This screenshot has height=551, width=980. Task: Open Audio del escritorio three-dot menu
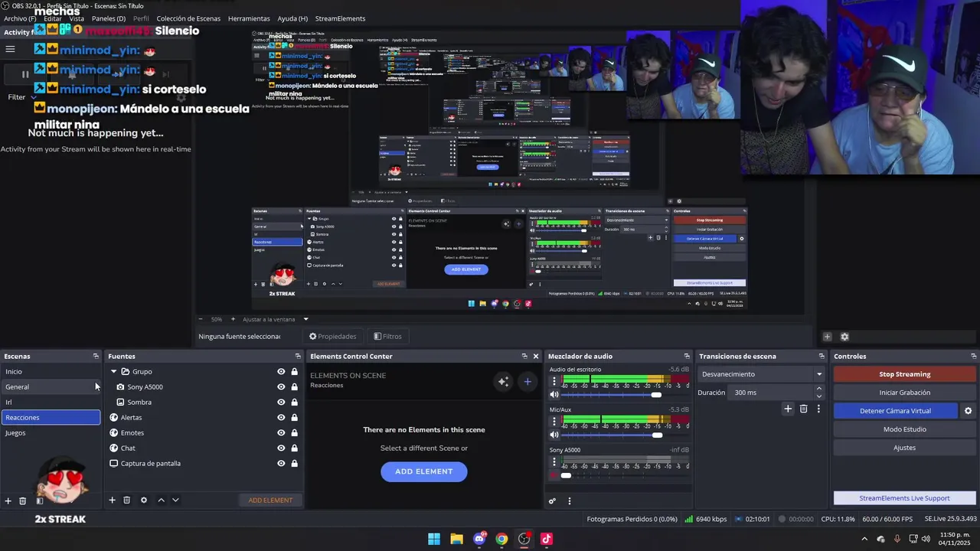click(554, 380)
